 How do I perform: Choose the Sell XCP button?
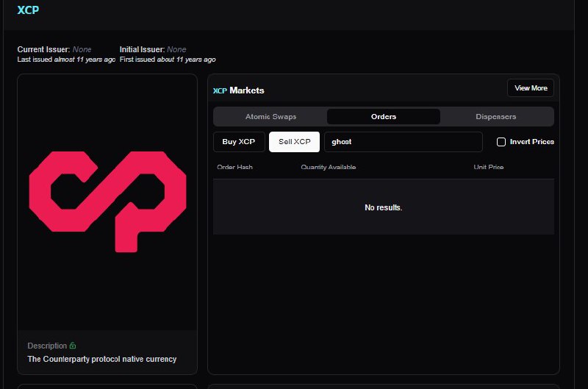pyautogui.click(x=295, y=142)
